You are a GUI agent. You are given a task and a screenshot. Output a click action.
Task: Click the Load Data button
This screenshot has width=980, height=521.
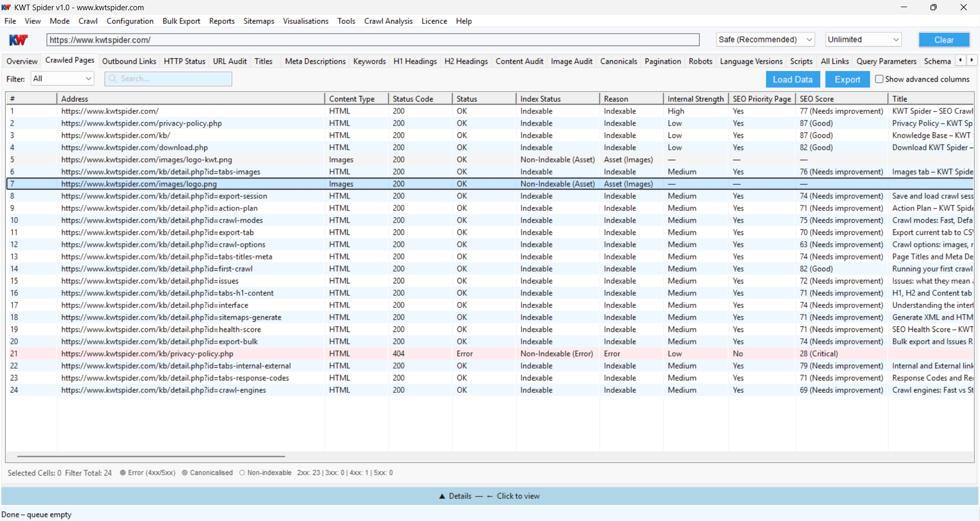pos(792,79)
